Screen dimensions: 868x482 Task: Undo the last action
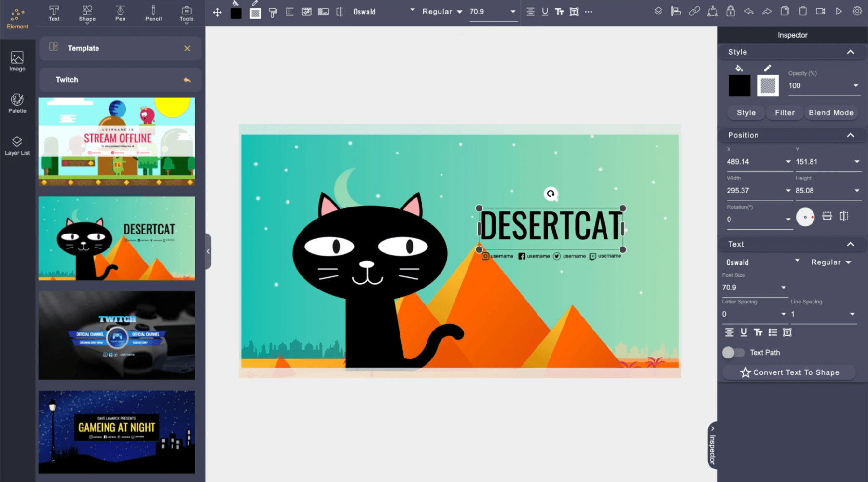748,11
